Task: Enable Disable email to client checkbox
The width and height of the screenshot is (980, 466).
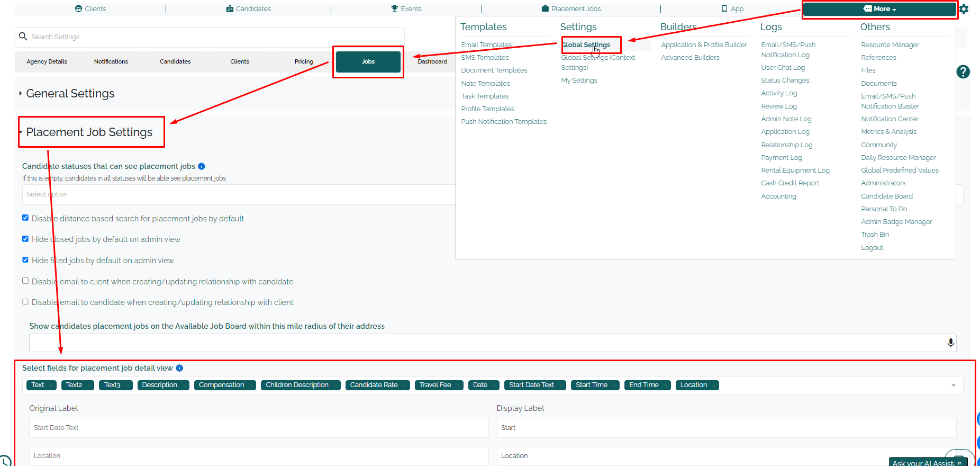Action: pyautogui.click(x=25, y=281)
